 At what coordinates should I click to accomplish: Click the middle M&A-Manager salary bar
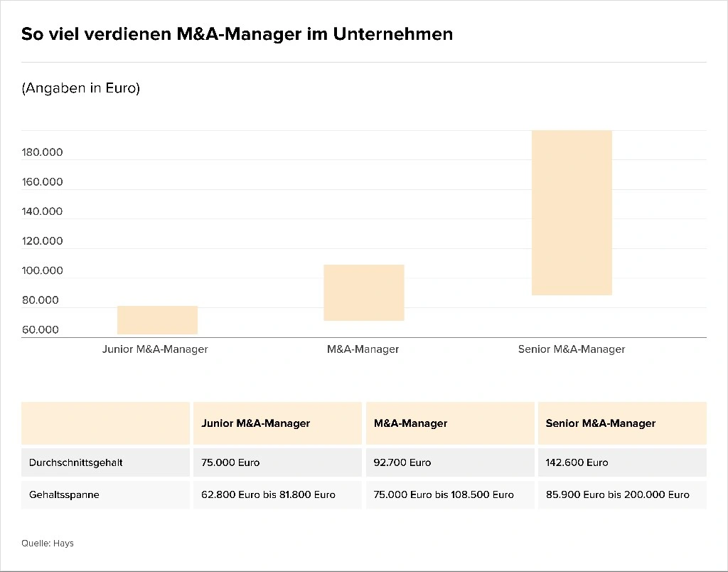point(364,292)
